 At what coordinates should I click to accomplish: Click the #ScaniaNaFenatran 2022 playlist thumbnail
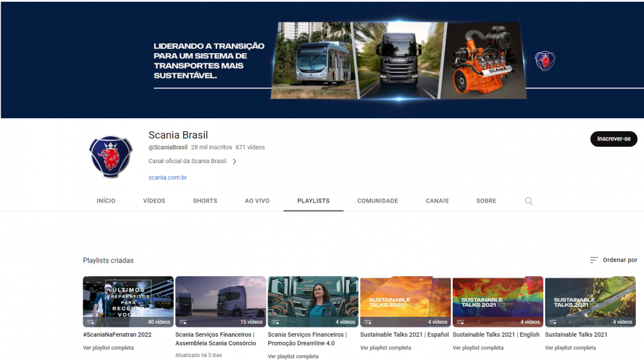pyautogui.click(x=128, y=301)
